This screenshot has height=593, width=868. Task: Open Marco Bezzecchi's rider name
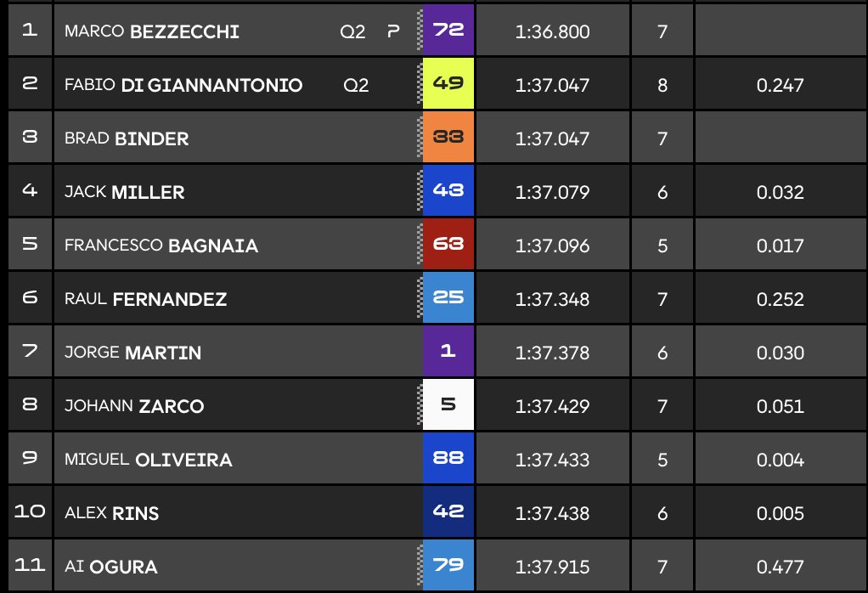click(x=151, y=32)
